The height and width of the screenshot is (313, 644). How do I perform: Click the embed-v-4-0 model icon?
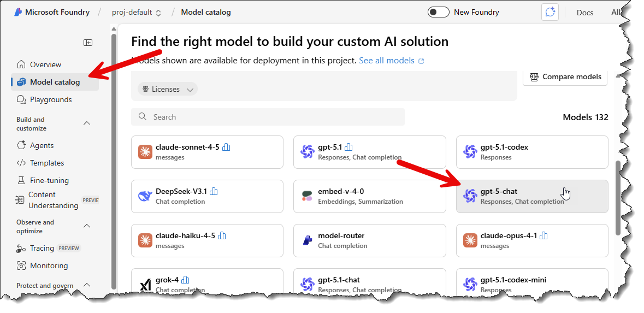click(x=308, y=196)
